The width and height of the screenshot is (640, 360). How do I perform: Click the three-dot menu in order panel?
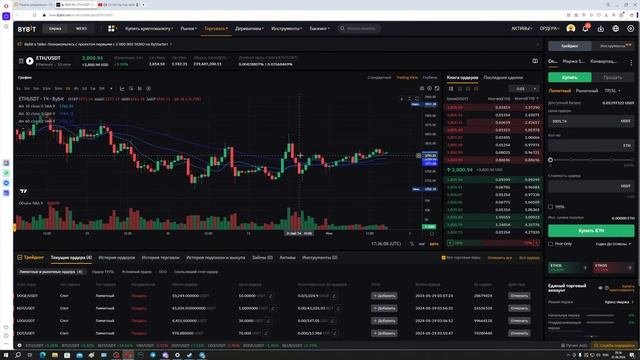pos(631,62)
